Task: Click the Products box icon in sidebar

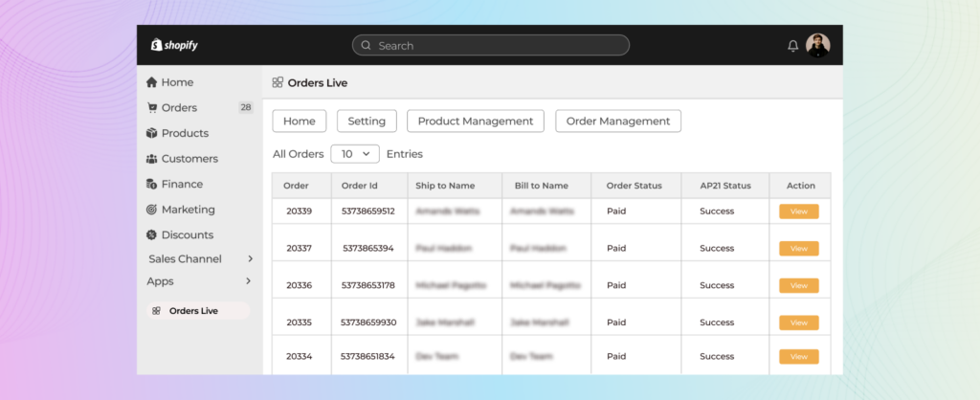Action: point(151,133)
